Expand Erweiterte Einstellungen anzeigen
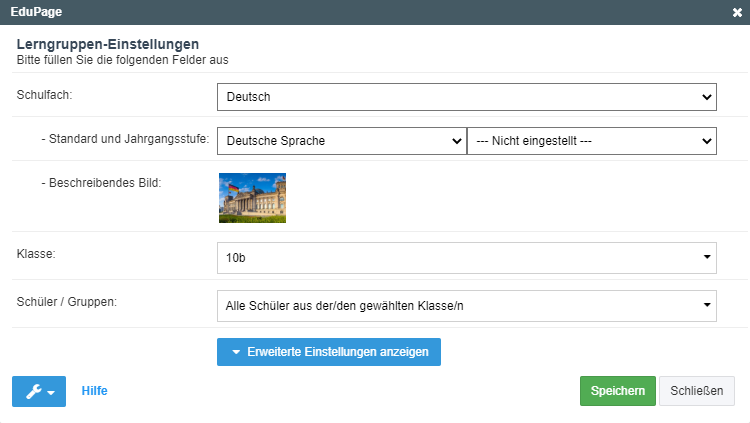This screenshot has width=750, height=423. tap(329, 352)
